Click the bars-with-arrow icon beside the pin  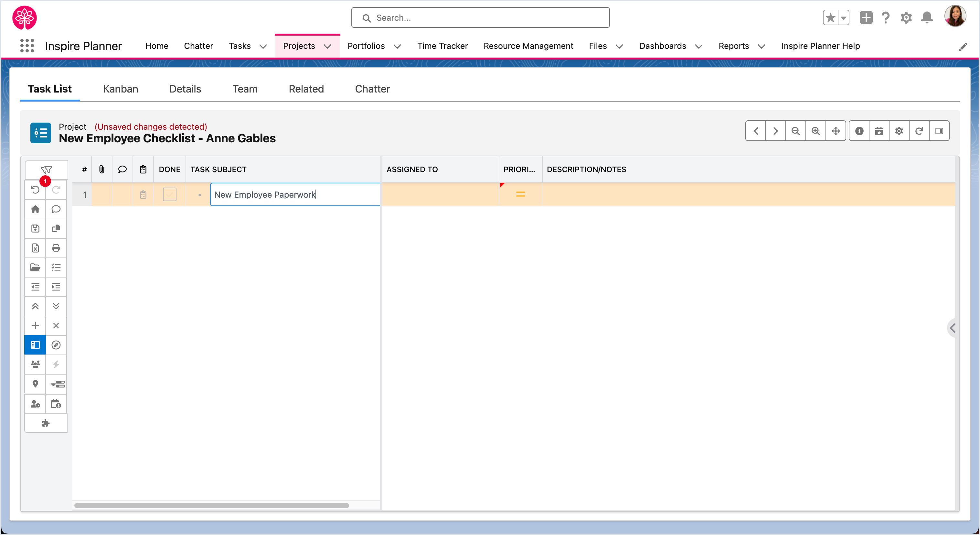(58, 384)
